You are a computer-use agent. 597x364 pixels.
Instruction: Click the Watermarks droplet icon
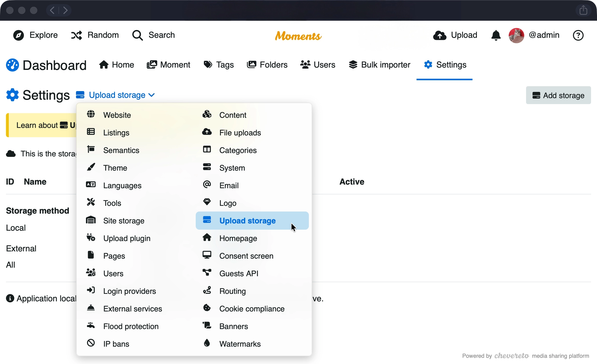(x=207, y=343)
